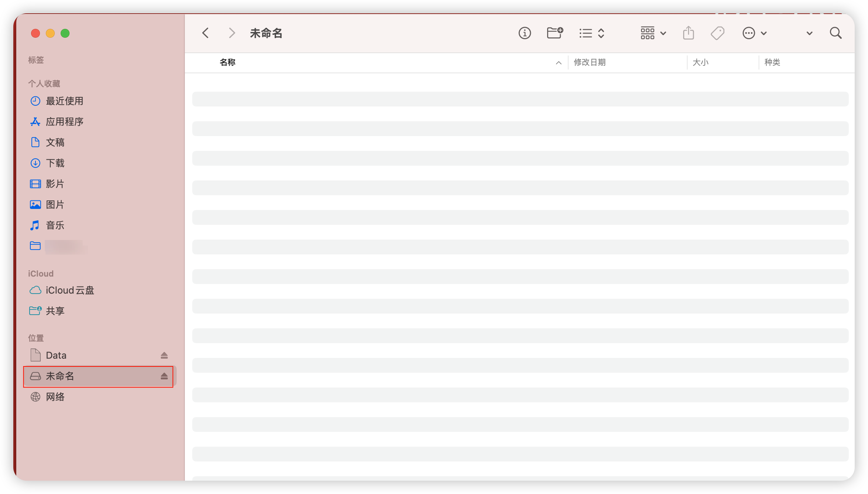Open the ellipsis action menu
This screenshot has height=494, width=868.
755,33
